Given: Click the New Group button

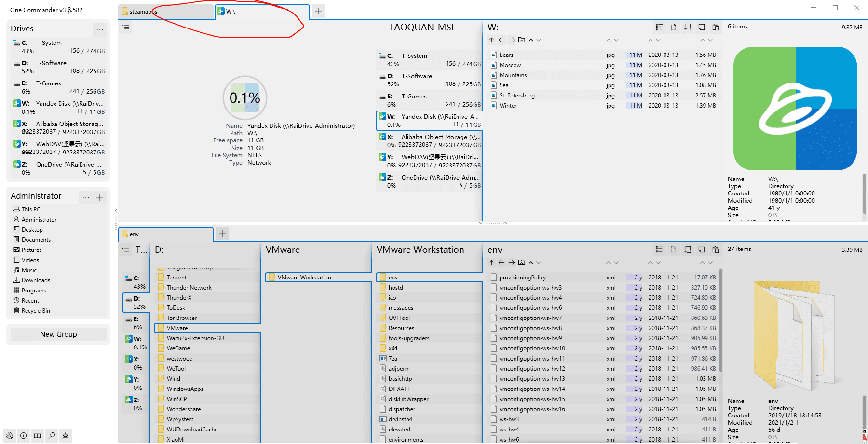Looking at the screenshot, I should coord(58,334).
